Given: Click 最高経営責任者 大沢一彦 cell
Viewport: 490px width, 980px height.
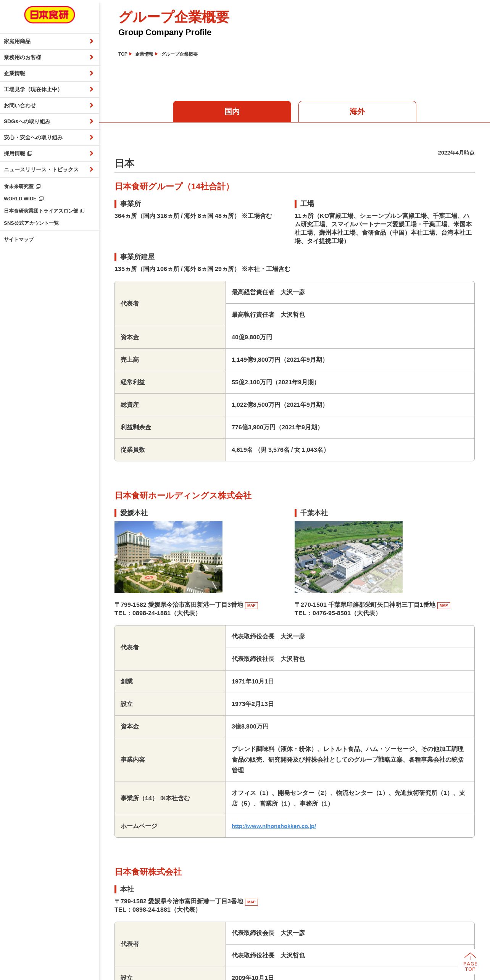Looking at the screenshot, I should (350, 292).
